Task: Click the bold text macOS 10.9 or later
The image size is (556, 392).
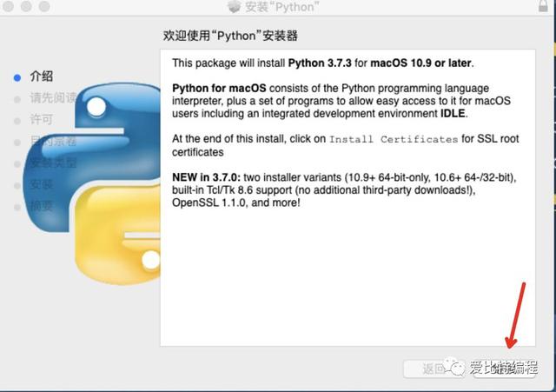Action: (420, 63)
